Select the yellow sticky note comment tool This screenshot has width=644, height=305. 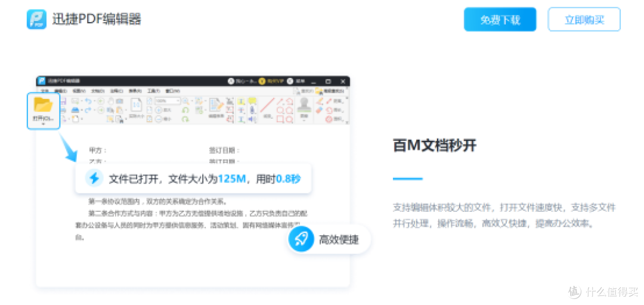point(252,101)
